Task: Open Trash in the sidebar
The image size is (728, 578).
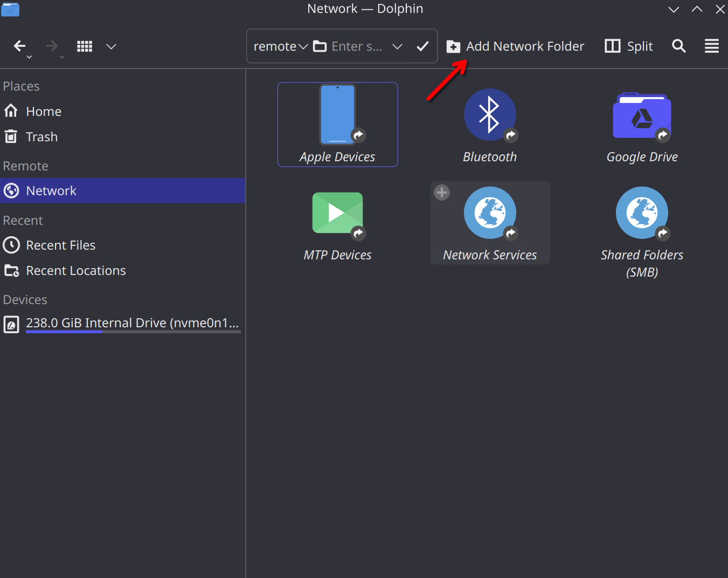Action: pyautogui.click(x=41, y=137)
